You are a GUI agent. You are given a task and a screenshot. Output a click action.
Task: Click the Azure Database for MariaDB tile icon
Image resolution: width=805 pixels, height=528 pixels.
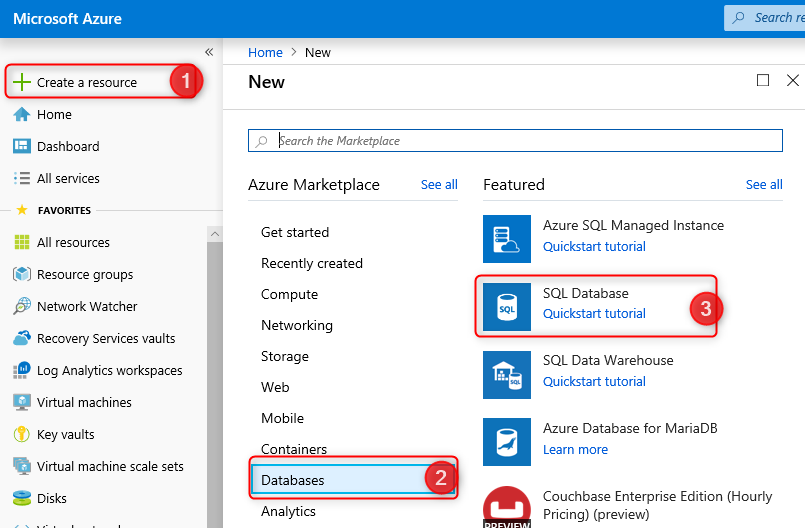(507, 442)
